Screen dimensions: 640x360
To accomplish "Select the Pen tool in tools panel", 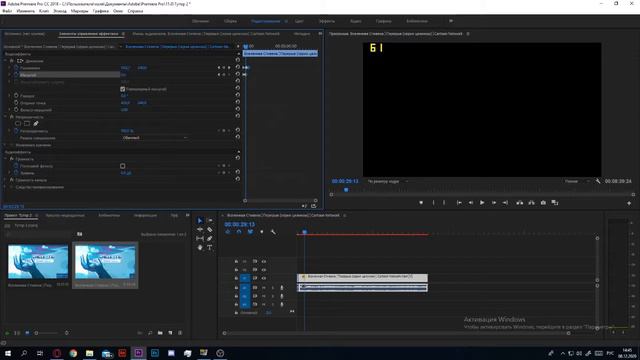I will click(x=209, y=238).
